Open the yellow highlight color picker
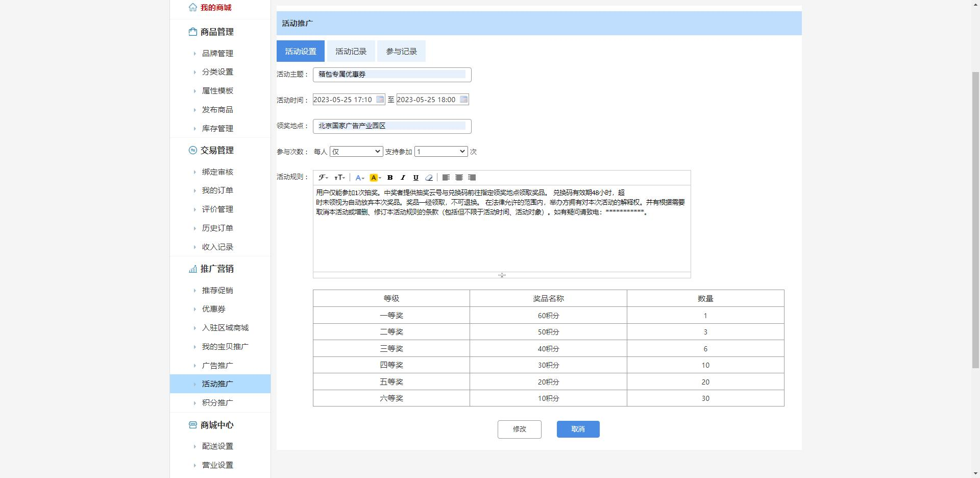The width and height of the screenshot is (980, 478). (375, 178)
